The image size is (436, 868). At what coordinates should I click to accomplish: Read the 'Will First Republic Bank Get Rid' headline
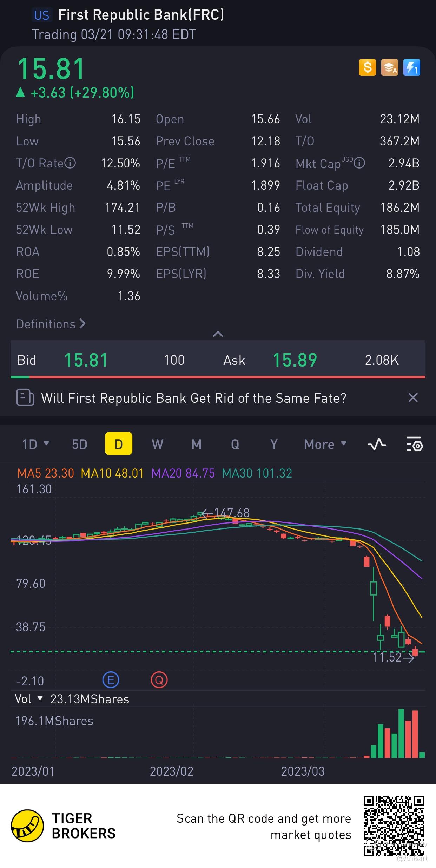(x=194, y=398)
